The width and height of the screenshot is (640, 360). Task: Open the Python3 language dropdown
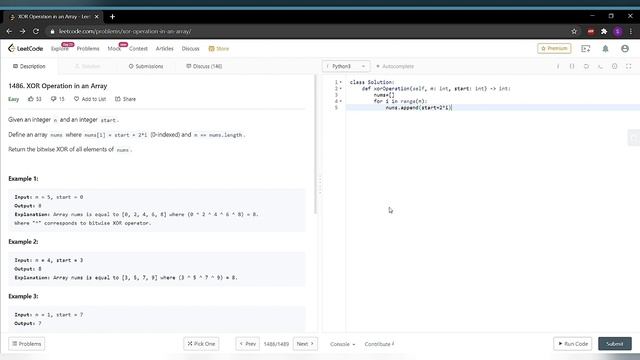(x=346, y=66)
